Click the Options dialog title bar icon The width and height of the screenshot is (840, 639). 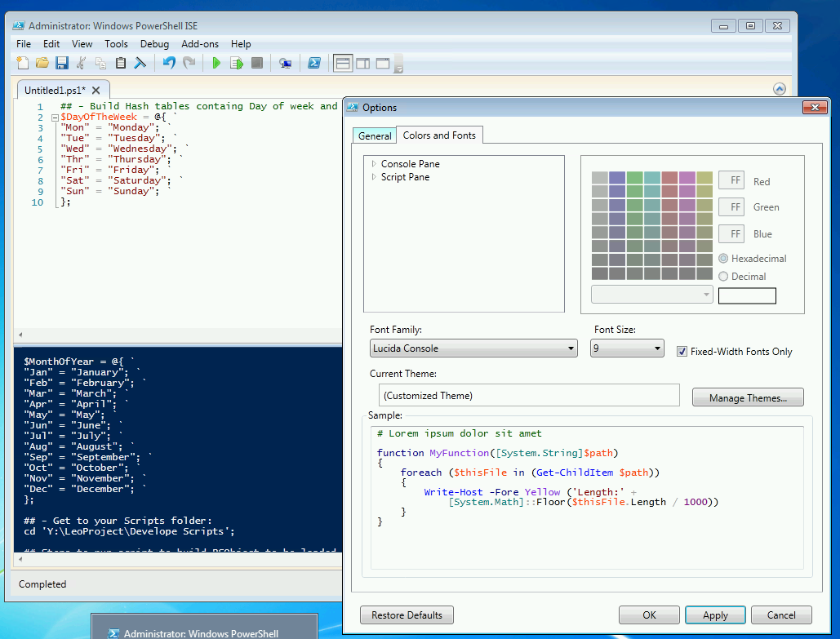[x=353, y=107]
